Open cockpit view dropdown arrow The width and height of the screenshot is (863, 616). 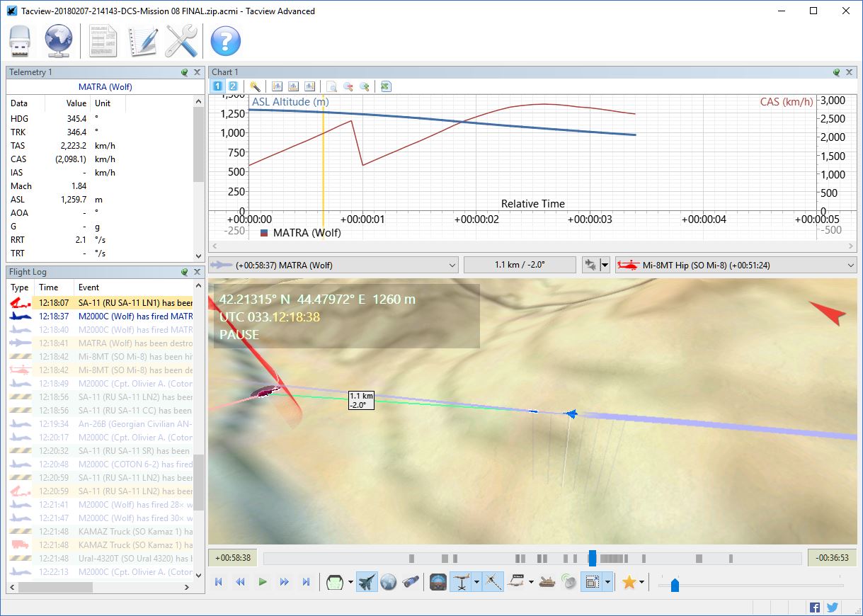tap(351, 582)
